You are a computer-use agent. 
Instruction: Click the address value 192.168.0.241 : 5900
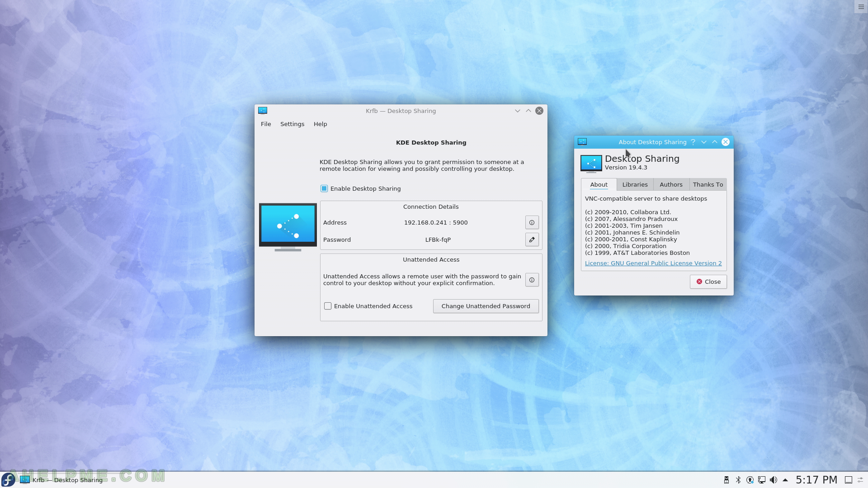pos(436,222)
